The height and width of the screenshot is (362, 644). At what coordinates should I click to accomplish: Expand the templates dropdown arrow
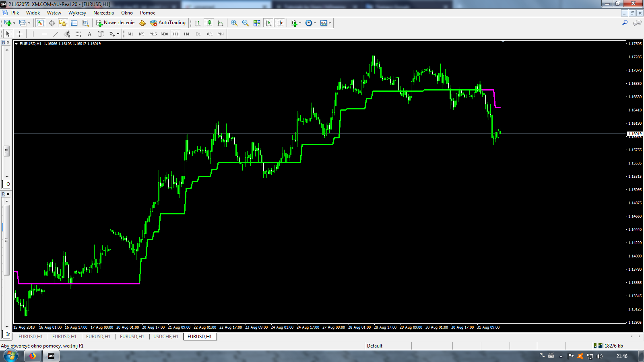point(330,23)
